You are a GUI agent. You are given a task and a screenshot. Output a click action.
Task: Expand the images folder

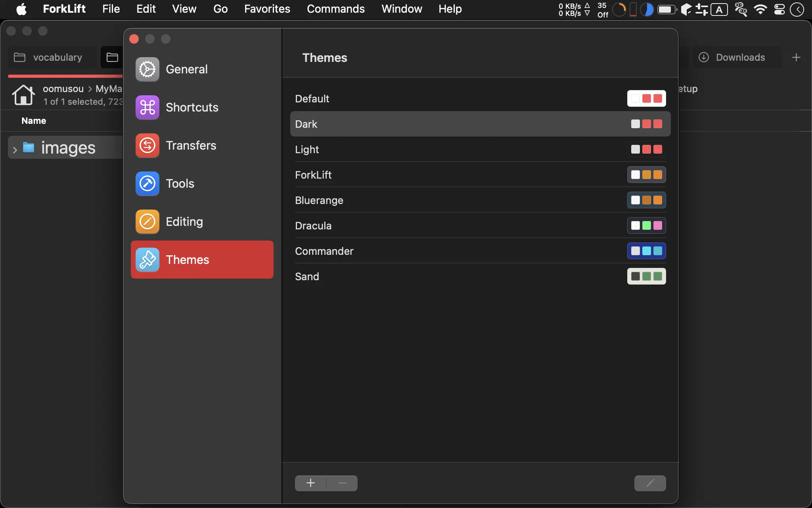[x=15, y=150]
